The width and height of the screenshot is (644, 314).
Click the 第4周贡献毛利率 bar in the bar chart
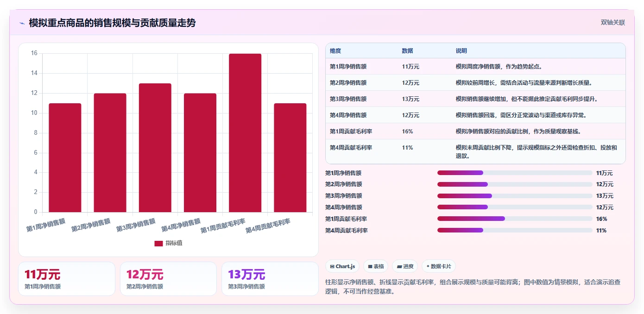point(290,158)
